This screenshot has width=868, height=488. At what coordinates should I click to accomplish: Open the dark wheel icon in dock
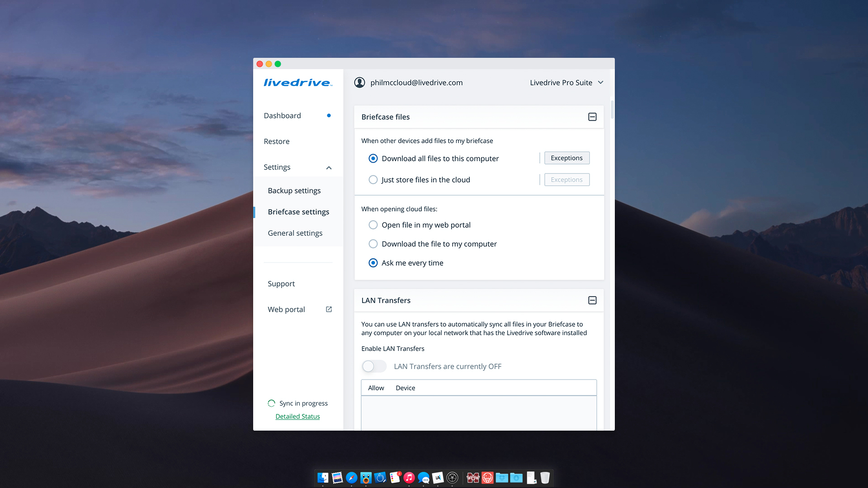tap(453, 478)
